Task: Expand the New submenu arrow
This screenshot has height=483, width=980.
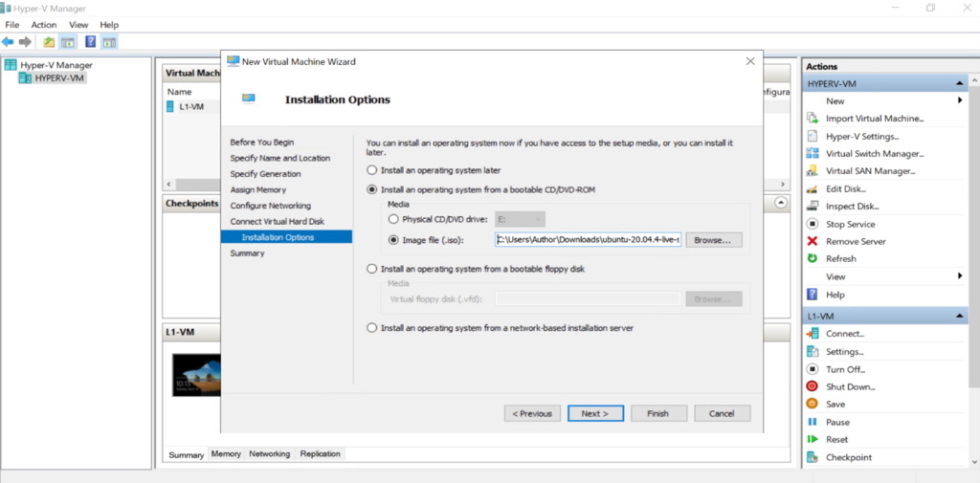Action: tap(959, 100)
